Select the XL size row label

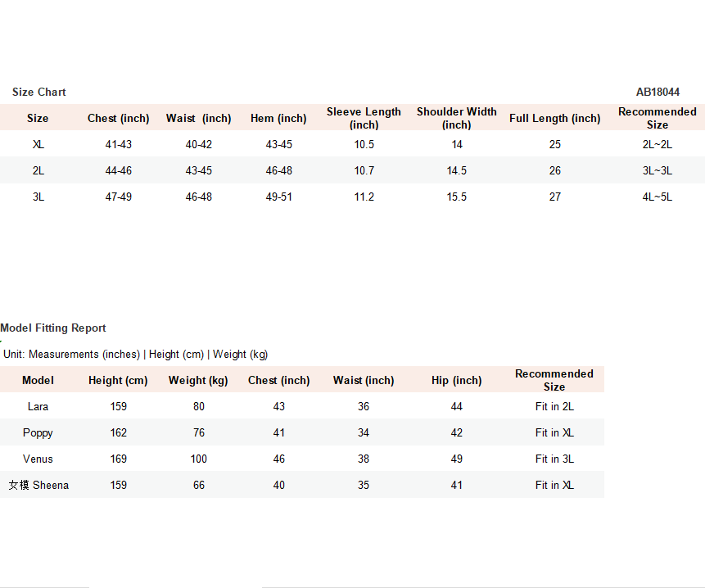[38, 144]
